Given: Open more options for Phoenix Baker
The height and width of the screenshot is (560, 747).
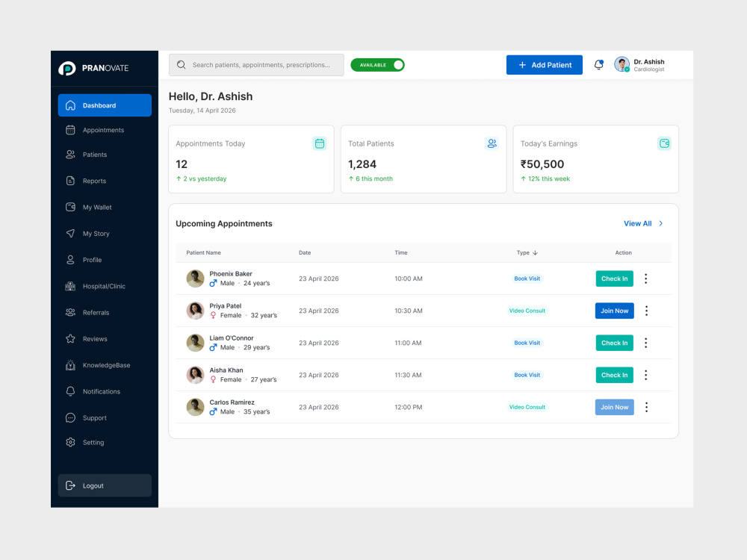Looking at the screenshot, I should click(x=646, y=279).
